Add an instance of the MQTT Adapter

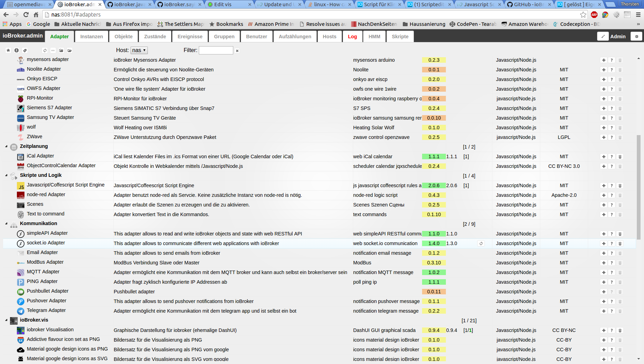click(604, 272)
